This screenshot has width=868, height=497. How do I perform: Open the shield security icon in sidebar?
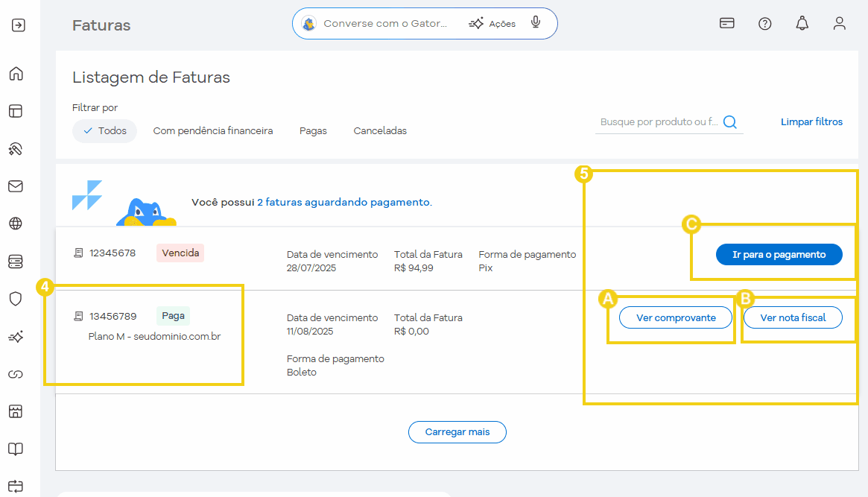[16, 299]
